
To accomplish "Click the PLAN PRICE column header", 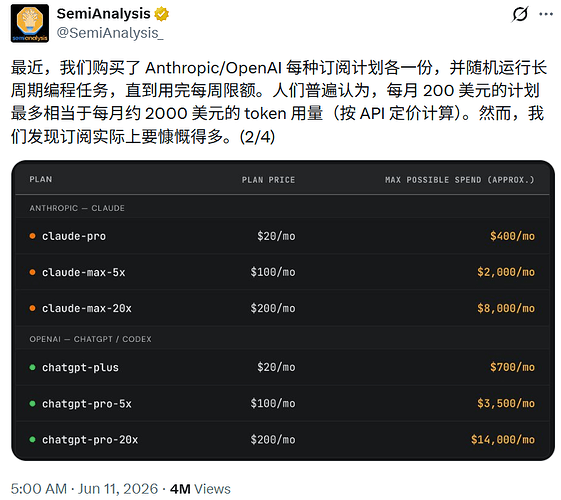I will tap(268, 180).
